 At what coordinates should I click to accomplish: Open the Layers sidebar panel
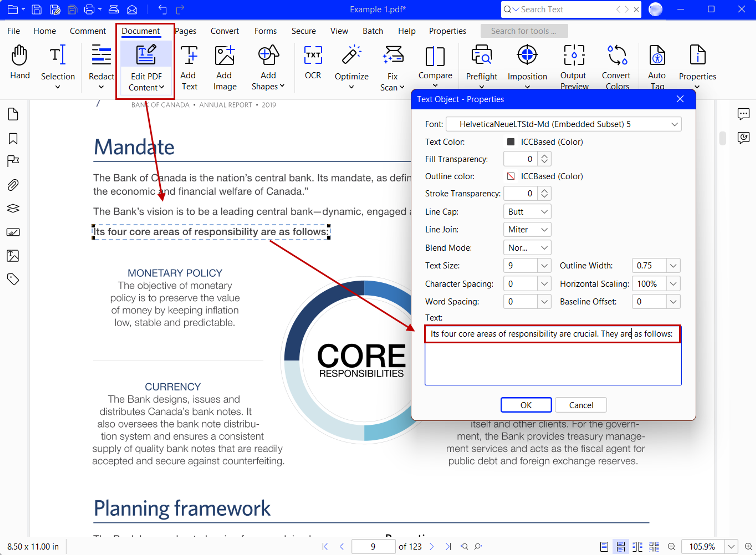[x=13, y=208]
